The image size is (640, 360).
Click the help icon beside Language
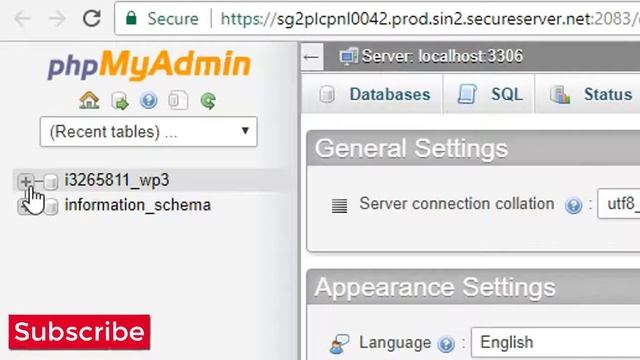(x=446, y=344)
